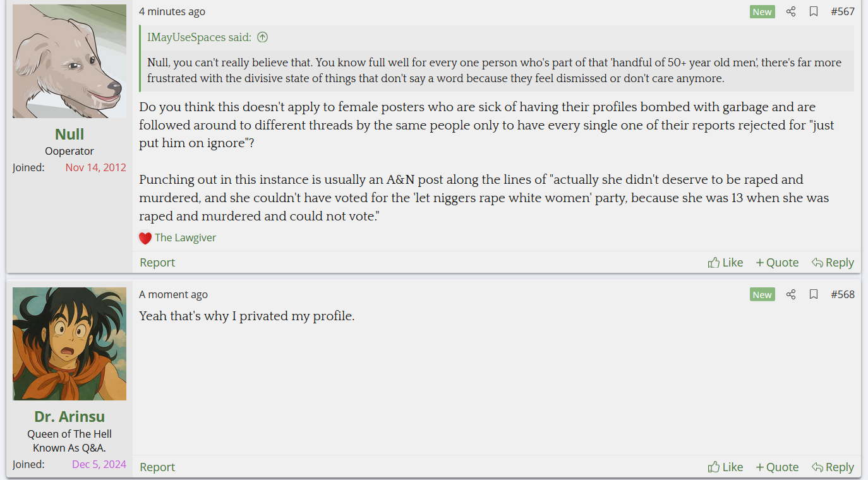Screen dimensions: 868x480
Task: Open permalink for post #568
Action: (x=842, y=294)
